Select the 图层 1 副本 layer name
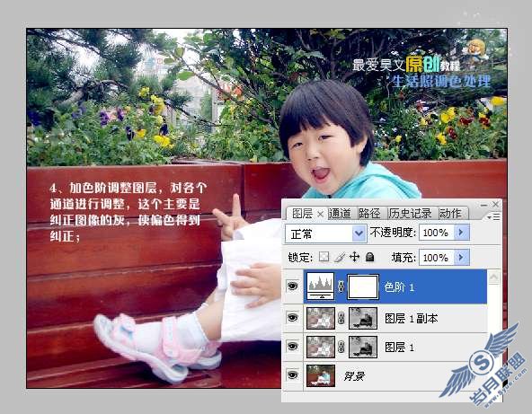The image size is (532, 414). tap(411, 319)
